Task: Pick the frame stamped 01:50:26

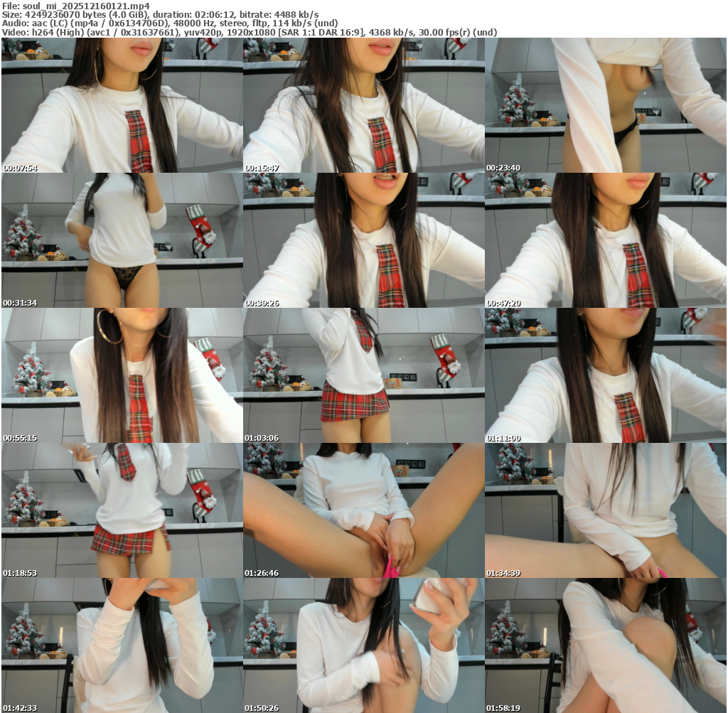Action: point(363,645)
